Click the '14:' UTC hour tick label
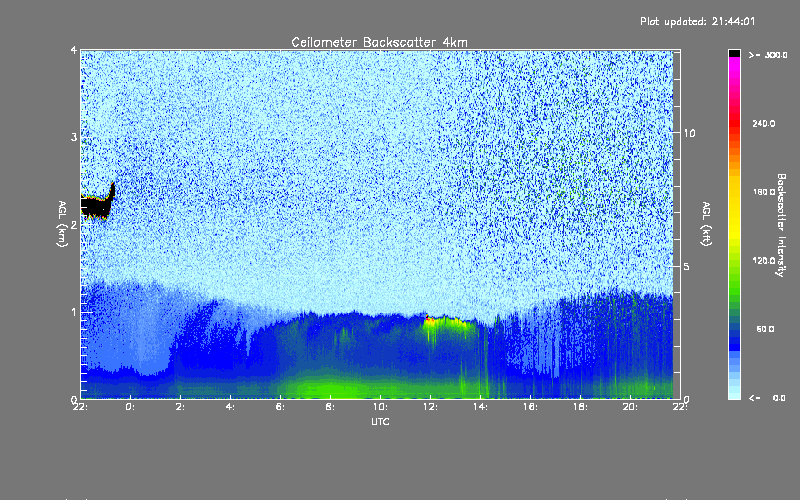Screen dimensions: 800x500 pos(480,407)
